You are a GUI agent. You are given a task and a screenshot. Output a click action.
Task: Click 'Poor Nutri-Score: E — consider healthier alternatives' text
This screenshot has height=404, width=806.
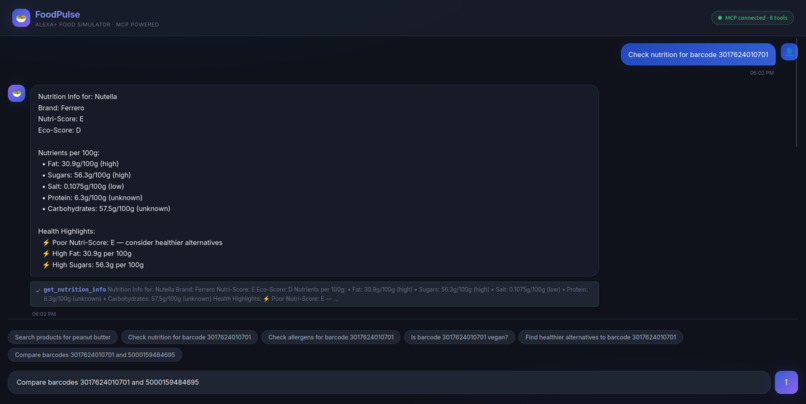(x=137, y=243)
